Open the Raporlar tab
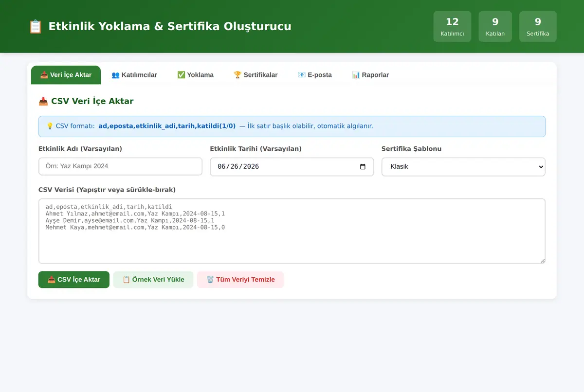Screen dimensions: 584x392 tap(370, 75)
